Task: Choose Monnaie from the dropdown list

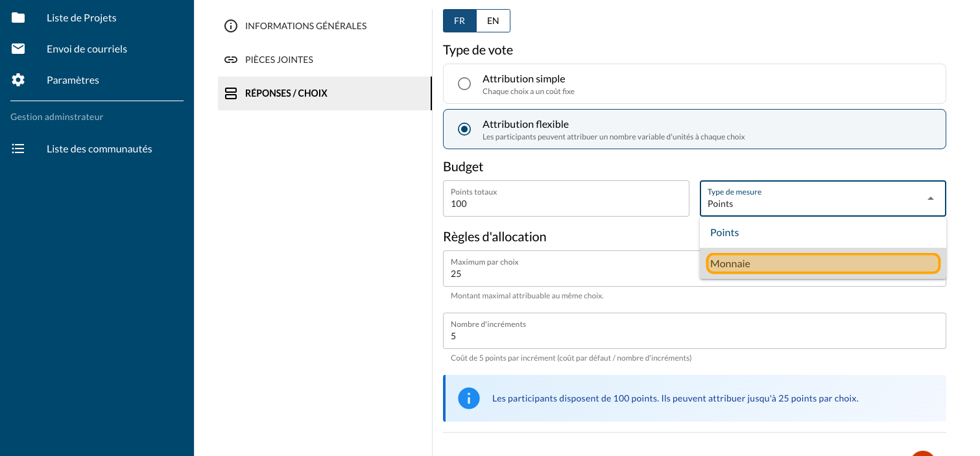Action: (822, 263)
